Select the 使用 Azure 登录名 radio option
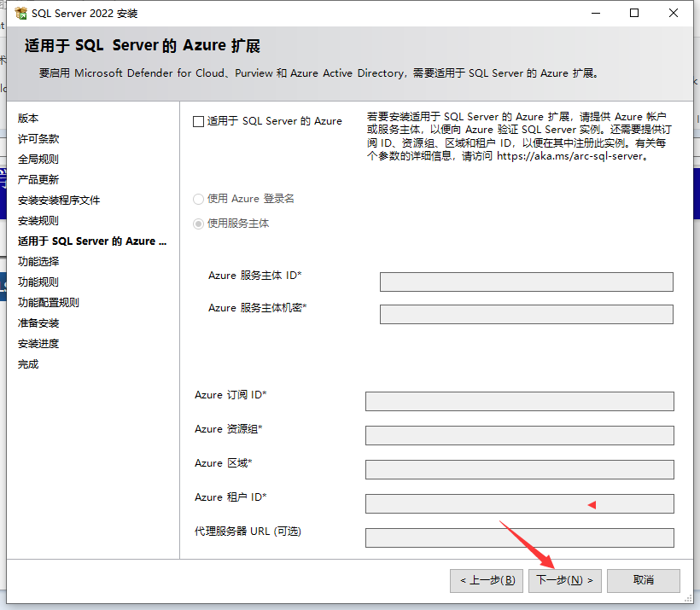Viewport: 700px width, 610px height. point(198,199)
